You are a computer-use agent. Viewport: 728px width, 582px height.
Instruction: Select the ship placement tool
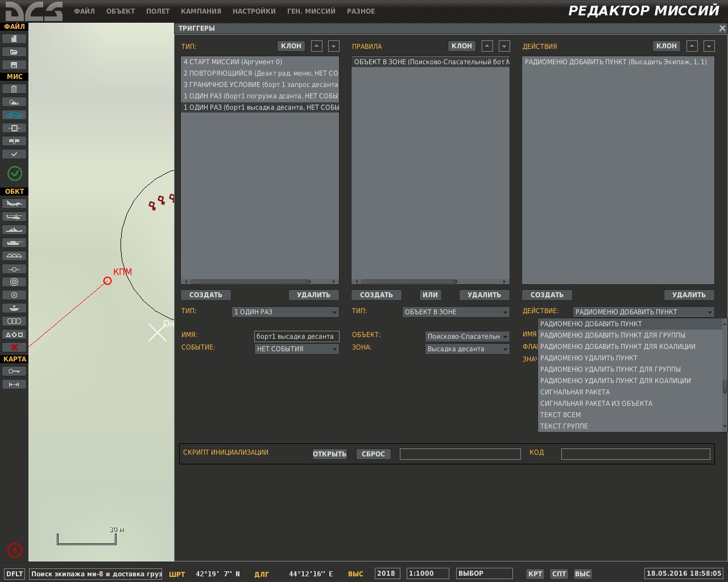coord(14,230)
